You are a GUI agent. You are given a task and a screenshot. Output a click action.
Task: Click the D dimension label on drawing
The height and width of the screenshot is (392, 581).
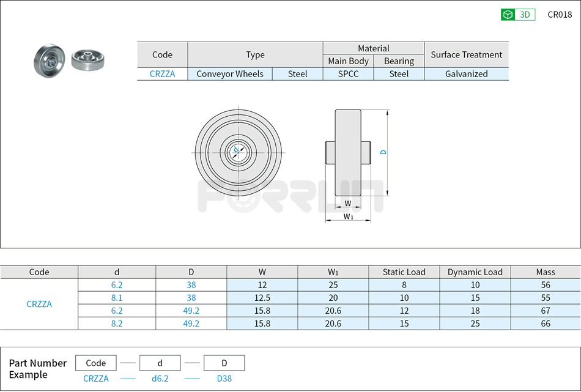click(x=383, y=152)
